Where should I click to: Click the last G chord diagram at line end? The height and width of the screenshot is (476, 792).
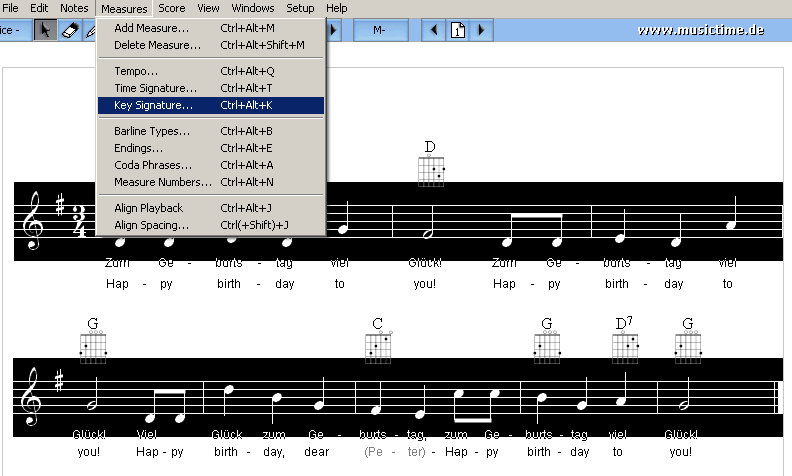tap(688, 347)
